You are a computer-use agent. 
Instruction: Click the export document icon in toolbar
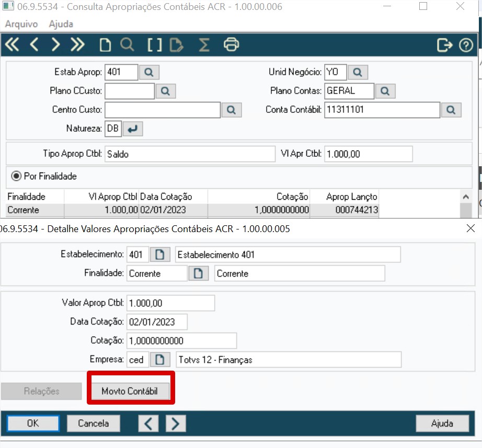click(177, 45)
